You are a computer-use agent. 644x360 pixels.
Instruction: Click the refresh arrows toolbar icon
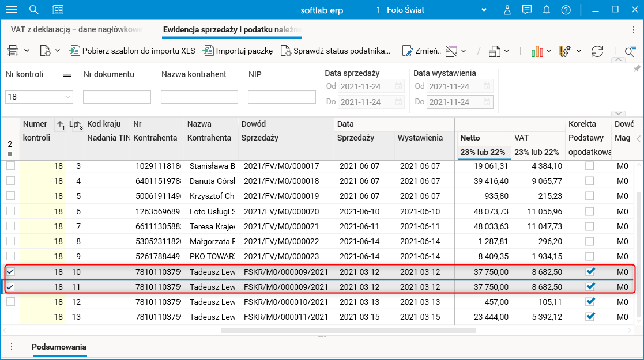pos(597,51)
